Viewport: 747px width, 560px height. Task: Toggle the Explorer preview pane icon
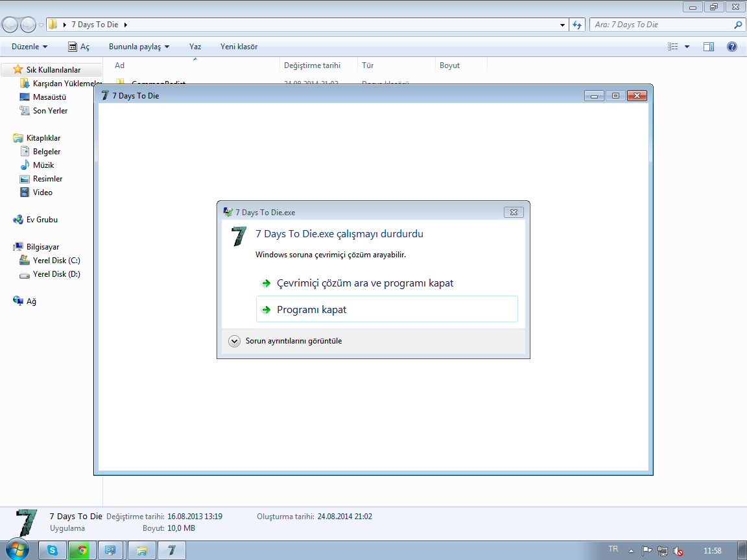[x=709, y=47]
